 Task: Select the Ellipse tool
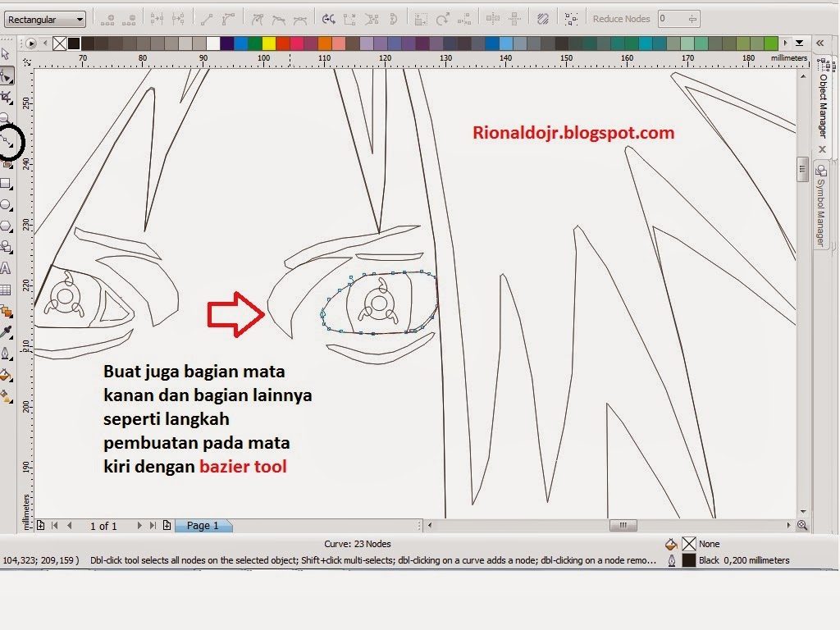(x=7, y=205)
